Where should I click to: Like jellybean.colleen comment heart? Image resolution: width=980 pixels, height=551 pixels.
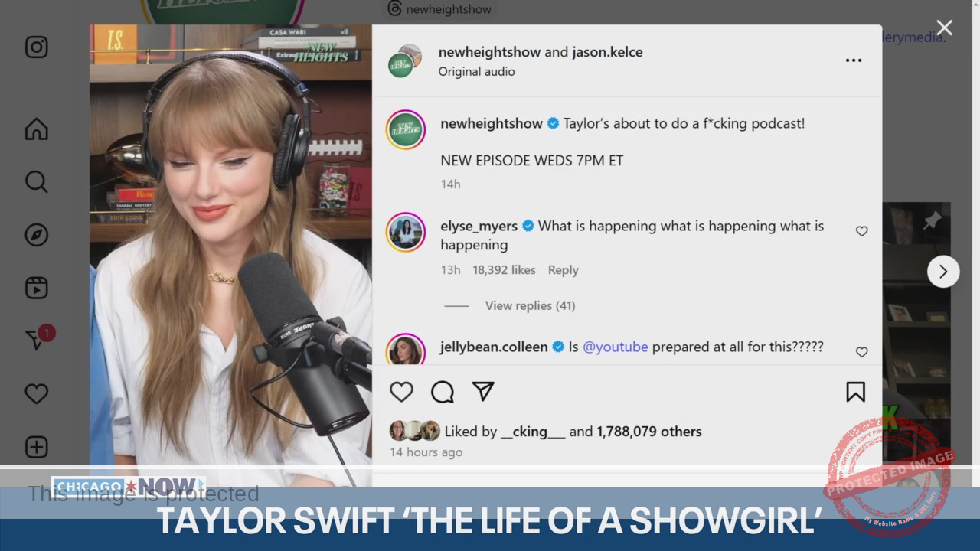click(x=861, y=352)
